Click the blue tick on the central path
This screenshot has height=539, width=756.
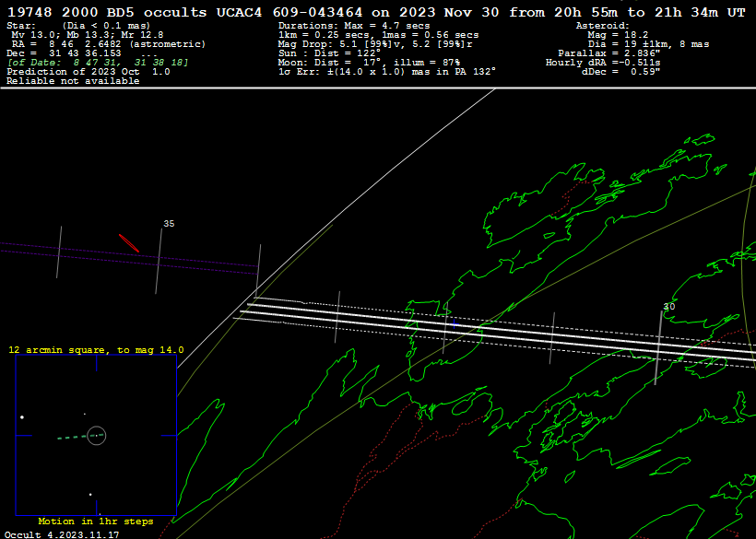453,322
